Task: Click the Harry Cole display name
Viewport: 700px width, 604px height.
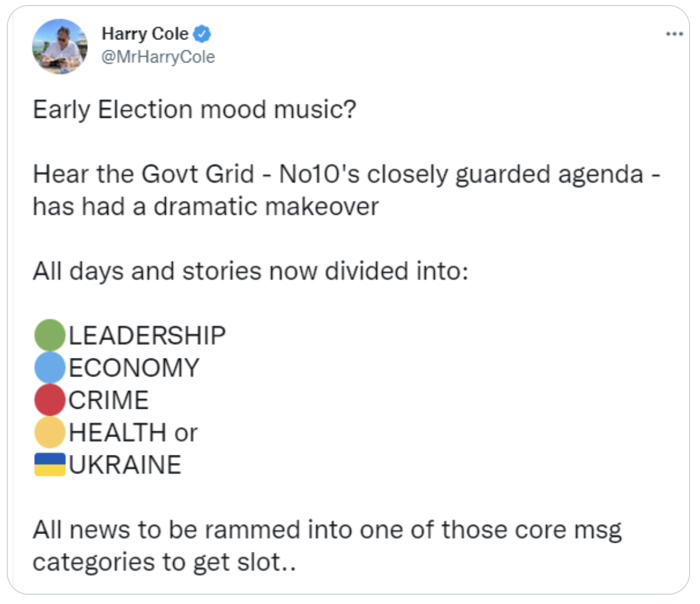Action: click(145, 34)
